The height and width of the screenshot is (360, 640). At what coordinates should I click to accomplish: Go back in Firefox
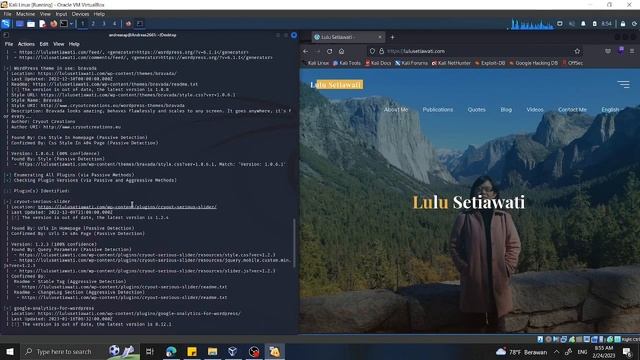306,51
